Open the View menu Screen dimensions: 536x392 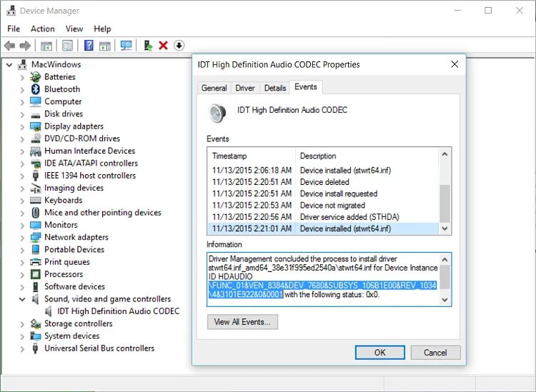[x=74, y=29]
